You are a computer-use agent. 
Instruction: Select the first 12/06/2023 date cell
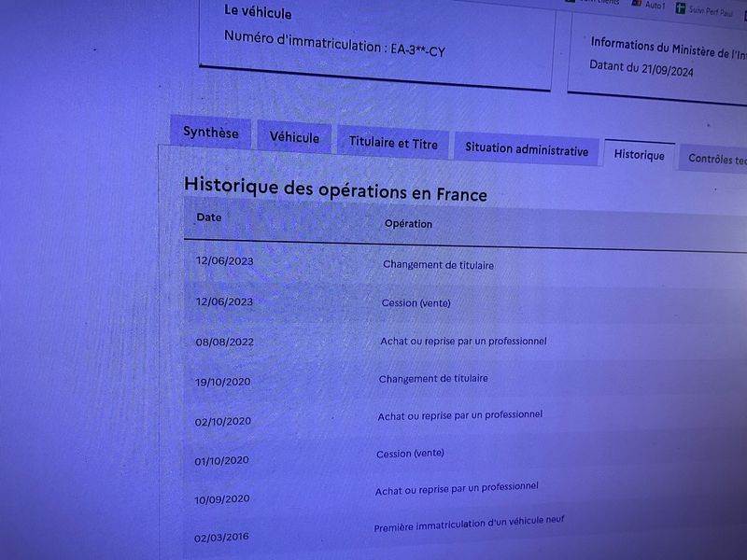tap(224, 261)
